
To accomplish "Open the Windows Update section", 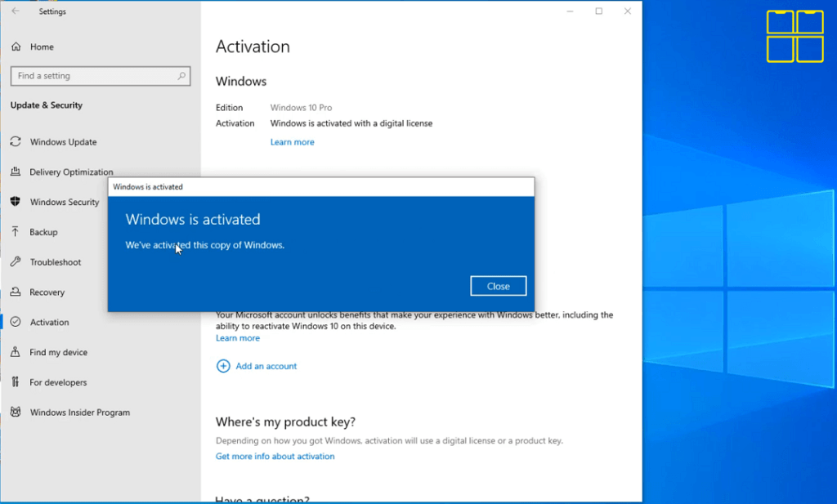I will (64, 141).
